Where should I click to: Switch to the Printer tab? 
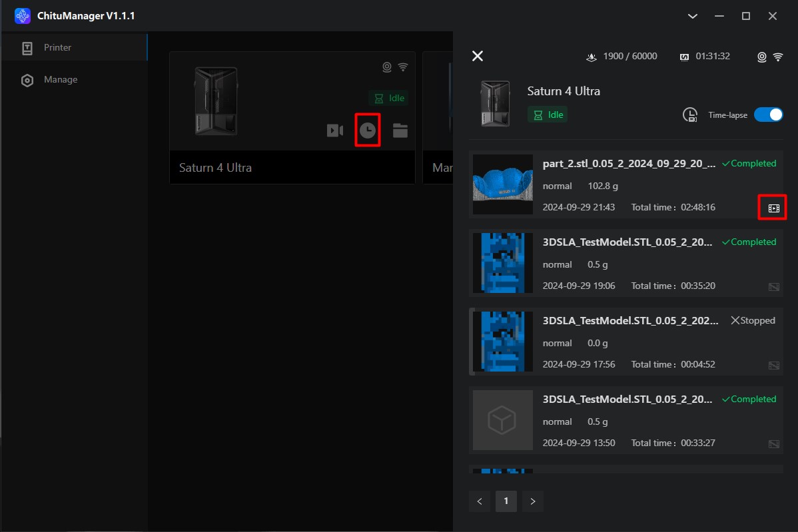[57, 48]
